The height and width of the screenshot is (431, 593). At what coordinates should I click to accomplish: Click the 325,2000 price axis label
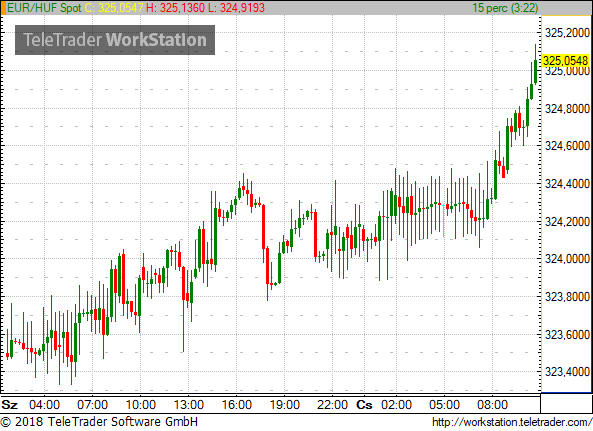[x=567, y=33]
